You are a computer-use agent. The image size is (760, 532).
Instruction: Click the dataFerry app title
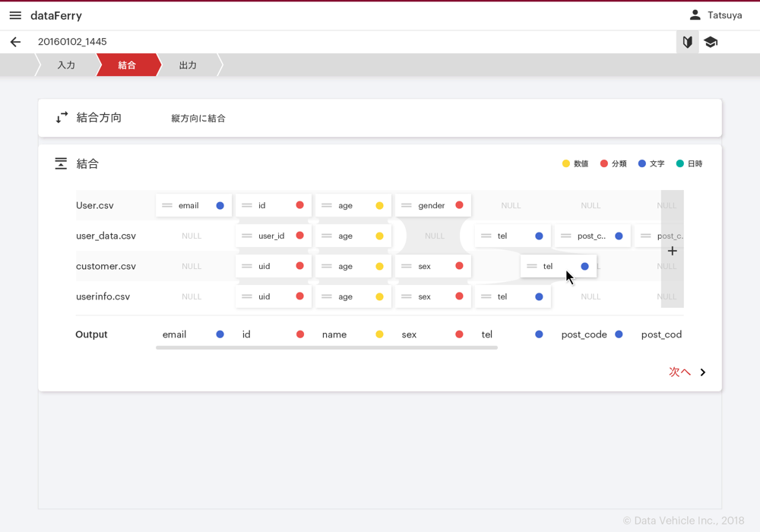click(56, 15)
